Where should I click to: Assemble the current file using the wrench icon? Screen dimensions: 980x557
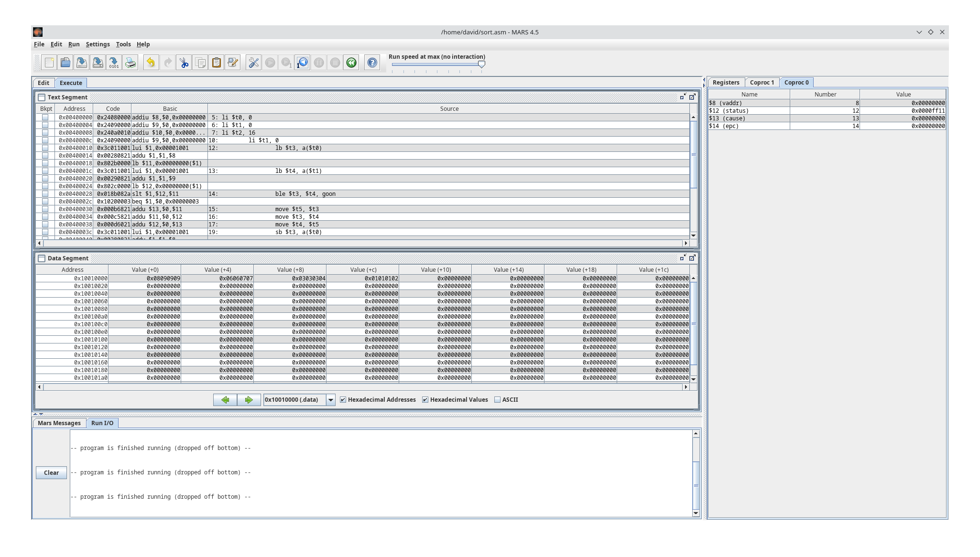click(x=253, y=63)
